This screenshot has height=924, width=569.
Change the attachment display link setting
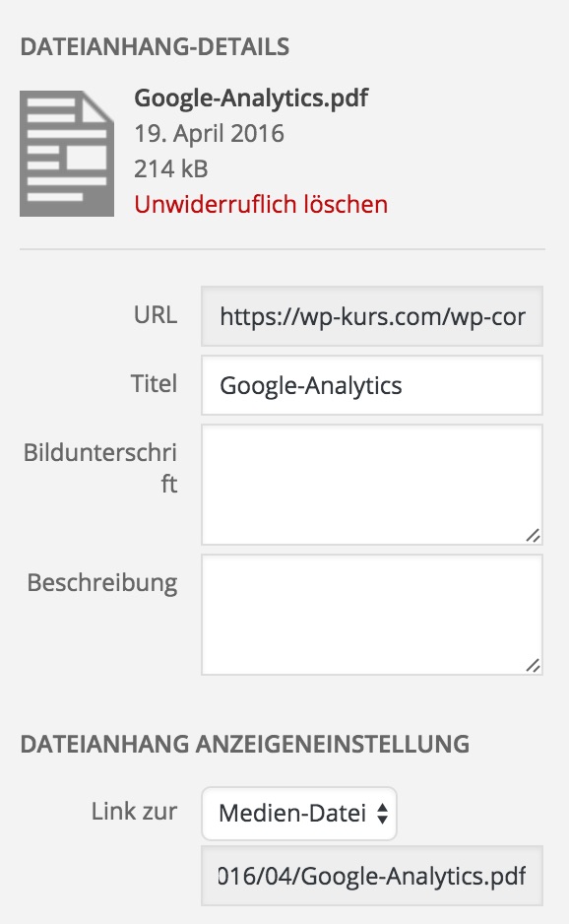click(299, 813)
